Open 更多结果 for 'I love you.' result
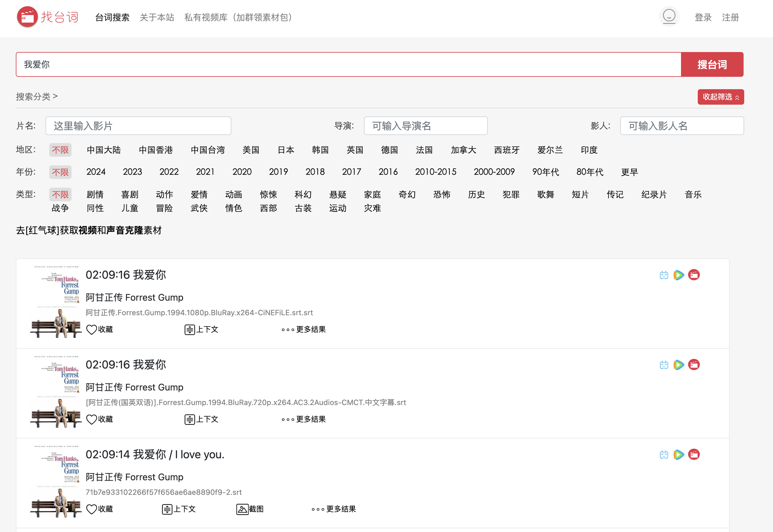Viewport: 773px width, 532px height. [x=334, y=509]
